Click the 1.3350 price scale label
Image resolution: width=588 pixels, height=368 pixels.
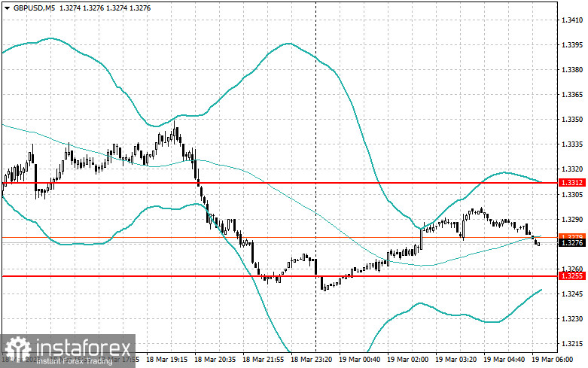572,120
